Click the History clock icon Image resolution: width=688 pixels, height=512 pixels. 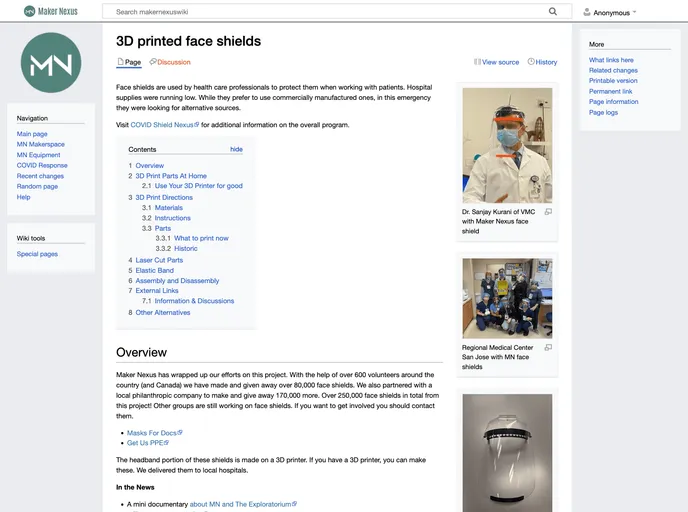click(x=531, y=62)
